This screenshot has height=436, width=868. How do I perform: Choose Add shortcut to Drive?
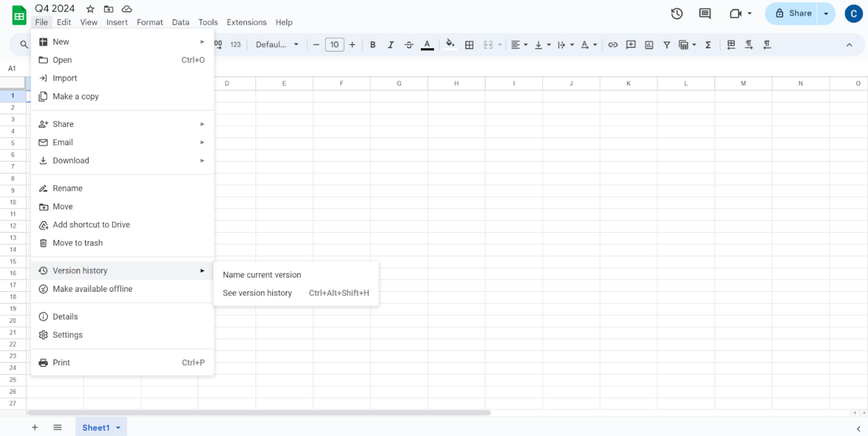pos(122,225)
